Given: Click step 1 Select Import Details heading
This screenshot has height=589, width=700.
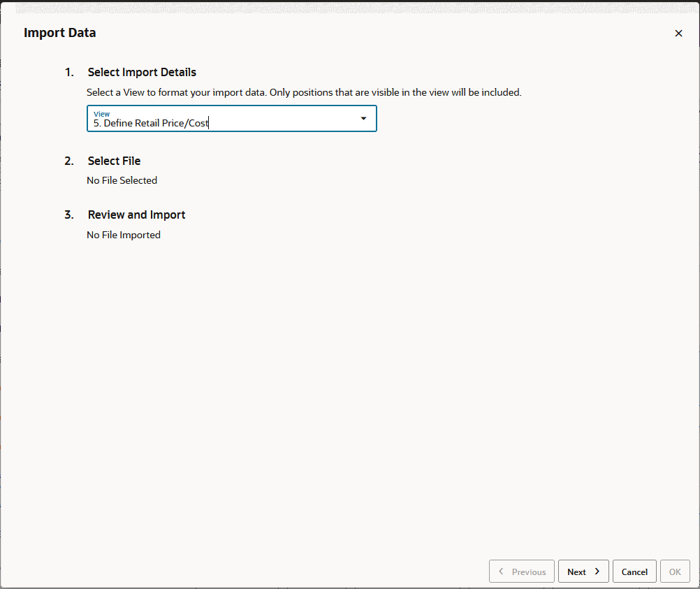Looking at the screenshot, I should tap(142, 72).
